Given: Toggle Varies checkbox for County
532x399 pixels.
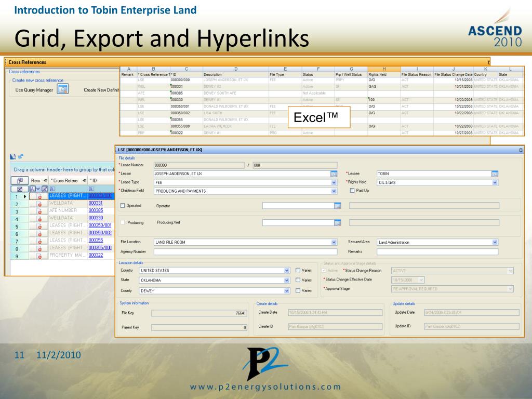Looking at the screenshot, I should tap(298, 291).
